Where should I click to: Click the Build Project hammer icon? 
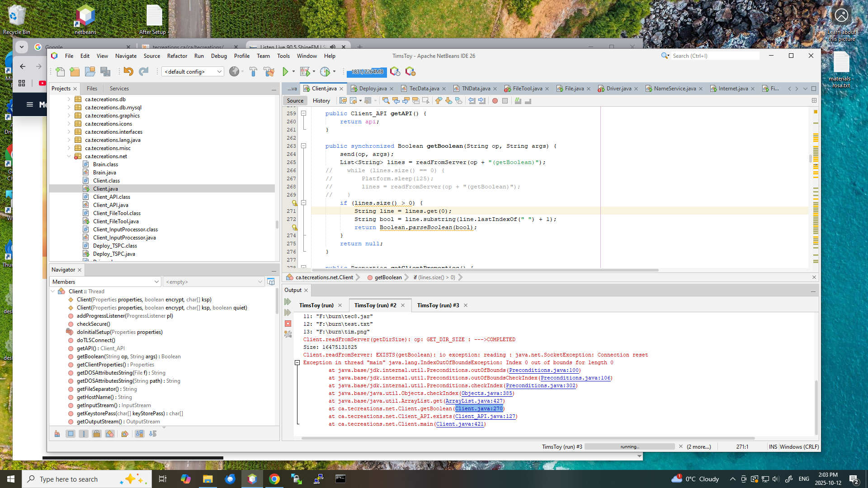tap(253, 71)
